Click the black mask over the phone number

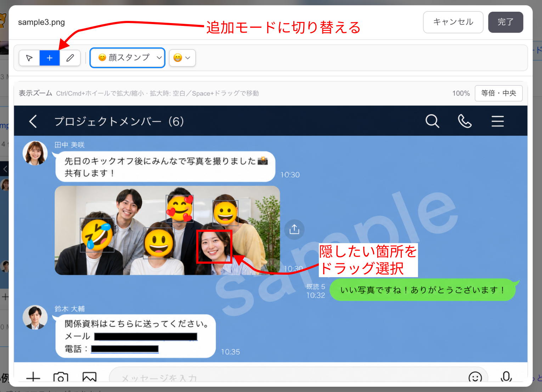125,349
